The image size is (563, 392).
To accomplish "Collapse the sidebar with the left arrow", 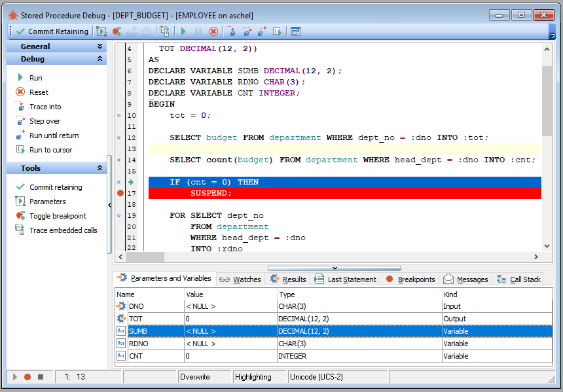I will click(109, 205).
